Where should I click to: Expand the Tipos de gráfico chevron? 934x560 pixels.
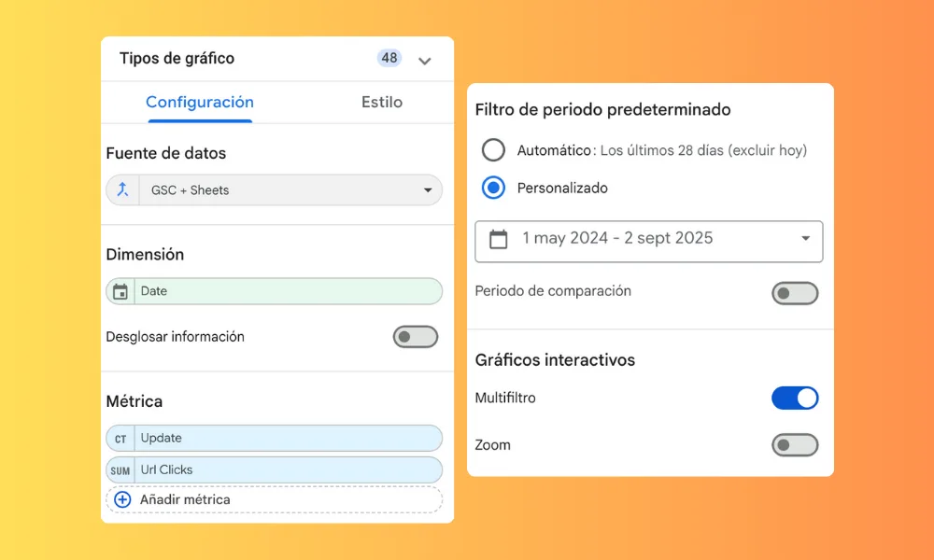(425, 61)
